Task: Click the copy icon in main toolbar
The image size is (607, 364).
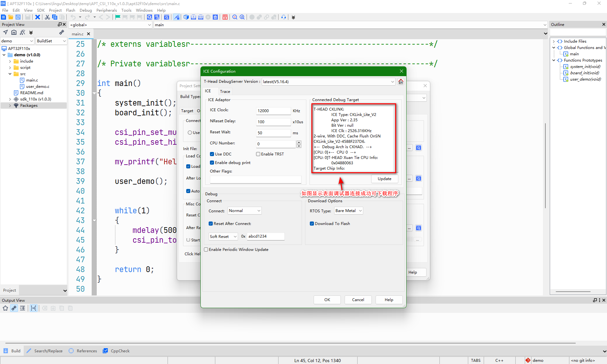Action: pos(55,17)
